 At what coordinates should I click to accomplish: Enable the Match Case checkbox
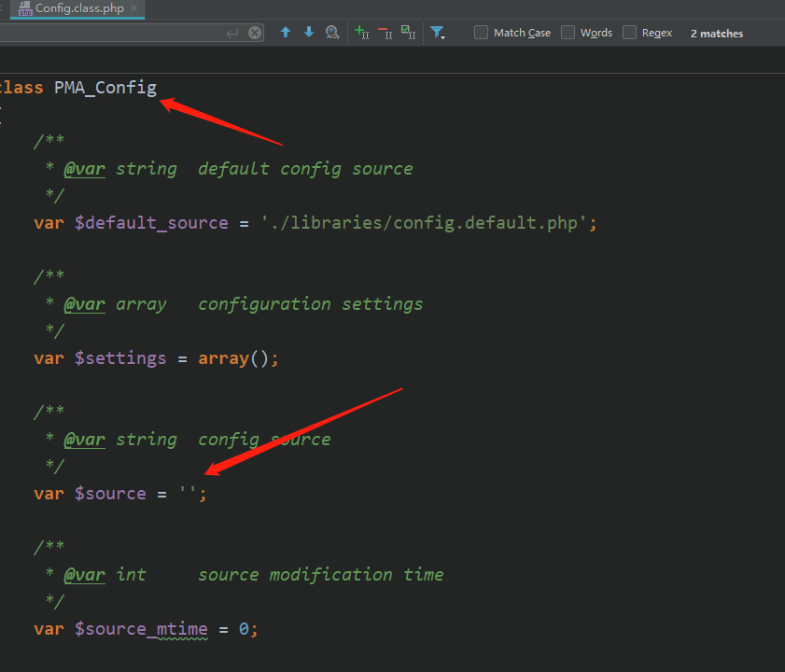tap(481, 33)
